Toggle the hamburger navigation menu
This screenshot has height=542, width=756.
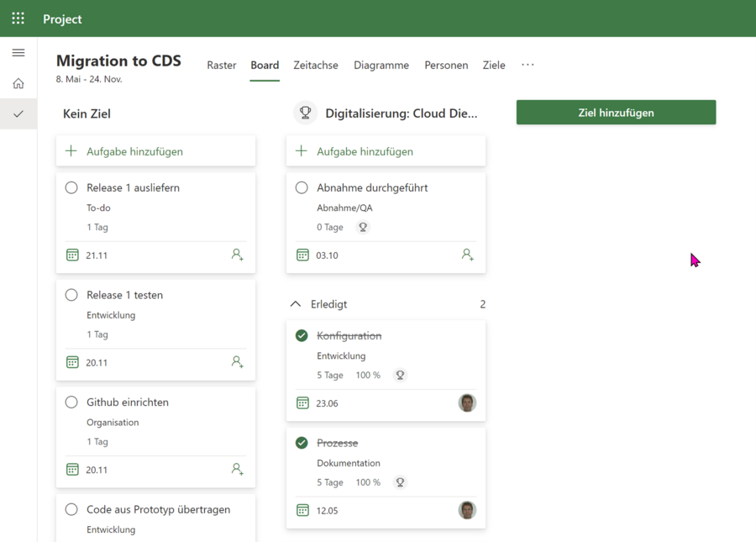[x=18, y=53]
